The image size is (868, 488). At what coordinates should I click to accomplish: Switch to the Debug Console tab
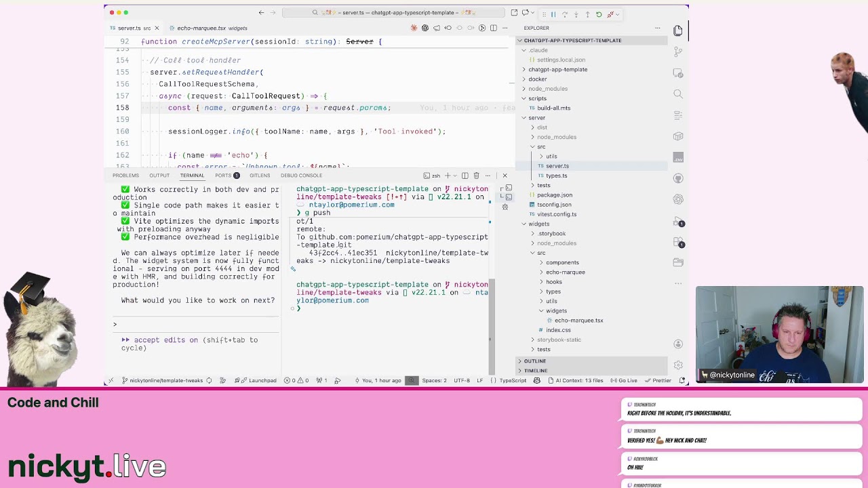(x=301, y=176)
